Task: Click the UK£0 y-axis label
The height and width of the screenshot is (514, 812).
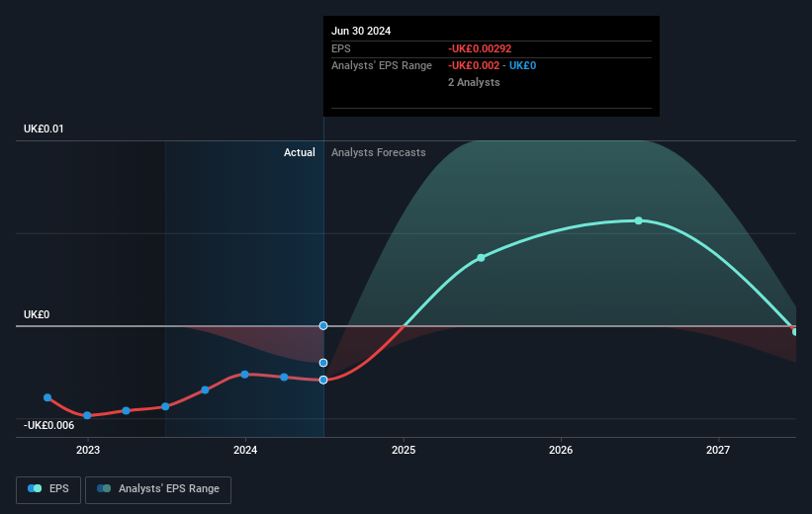Action: (37, 314)
